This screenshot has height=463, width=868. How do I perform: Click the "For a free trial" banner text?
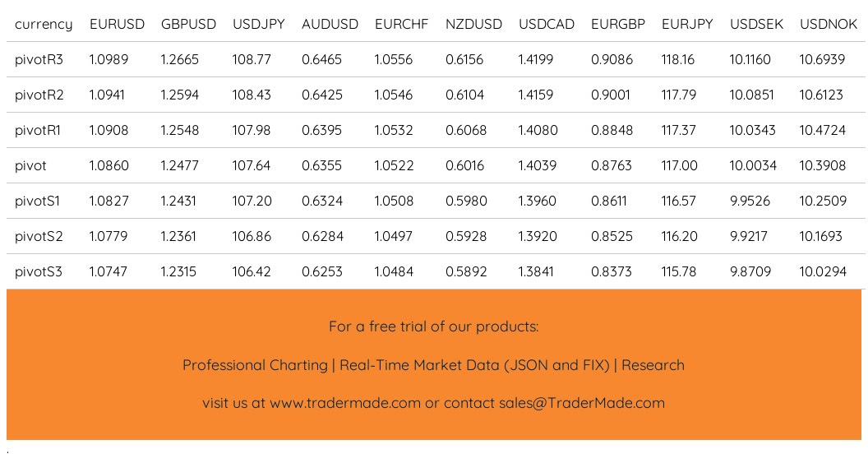point(433,326)
